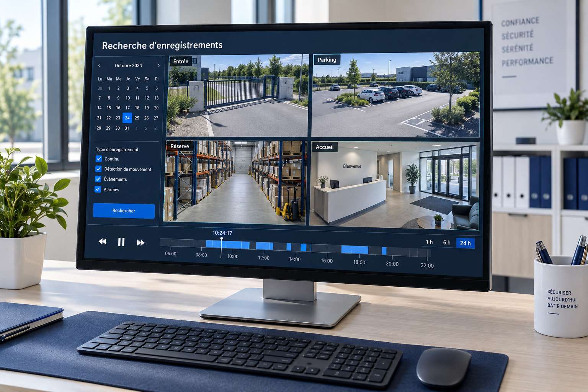Go to next month in calendar
Image resolution: width=588 pixels, height=392 pixels.
click(158, 65)
